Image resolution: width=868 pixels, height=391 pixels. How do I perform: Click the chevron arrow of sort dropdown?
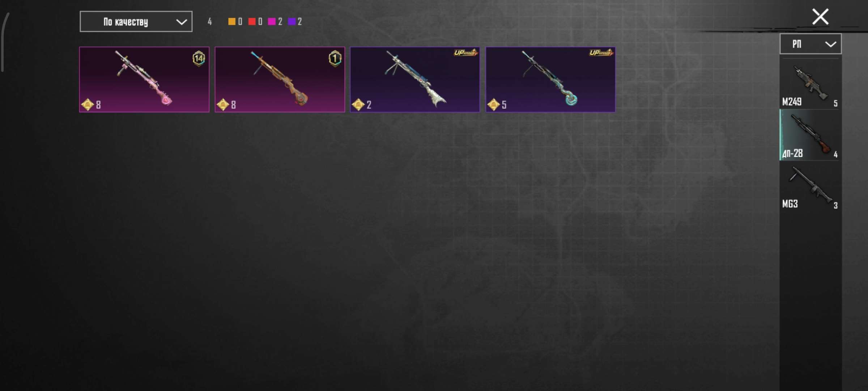(x=182, y=22)
